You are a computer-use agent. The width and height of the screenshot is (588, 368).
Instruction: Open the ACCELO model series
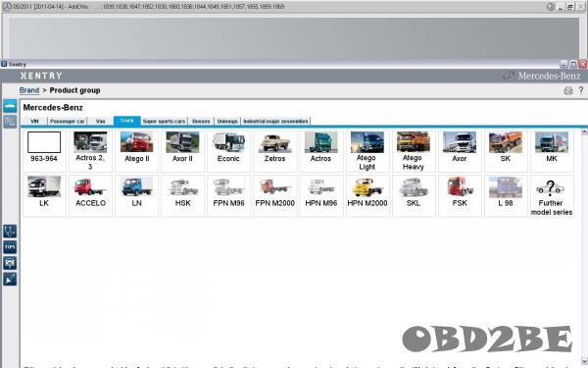90,196
